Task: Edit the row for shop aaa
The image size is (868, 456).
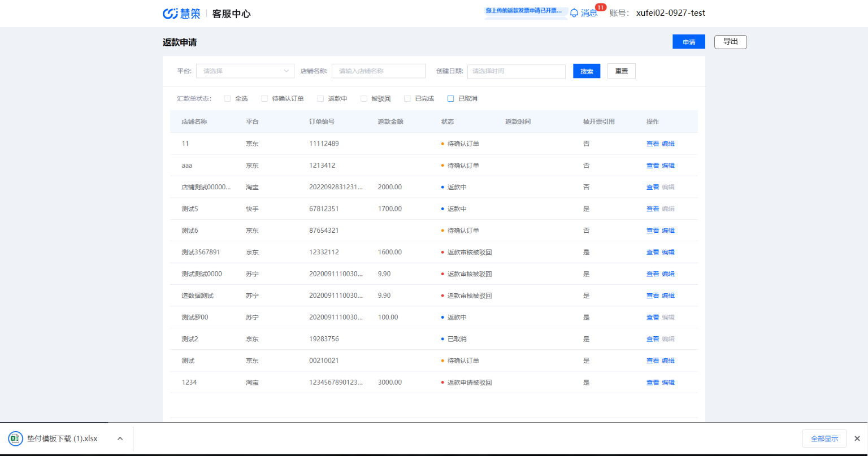Action: (x=668, y=166)
